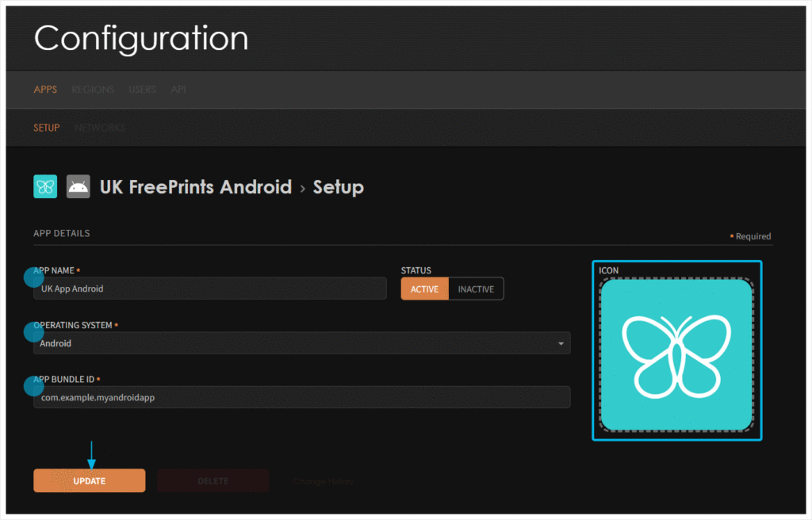Click the Android robot platform icon

coord(79,186)
